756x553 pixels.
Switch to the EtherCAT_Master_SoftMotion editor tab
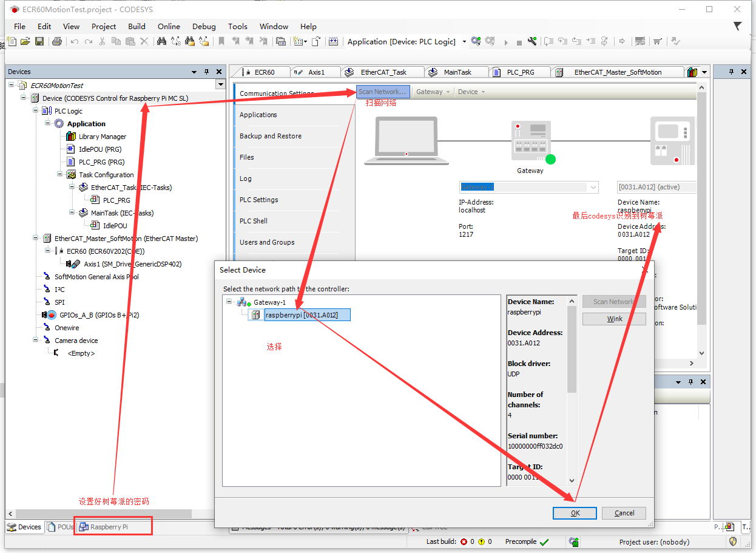coord(617,72)
